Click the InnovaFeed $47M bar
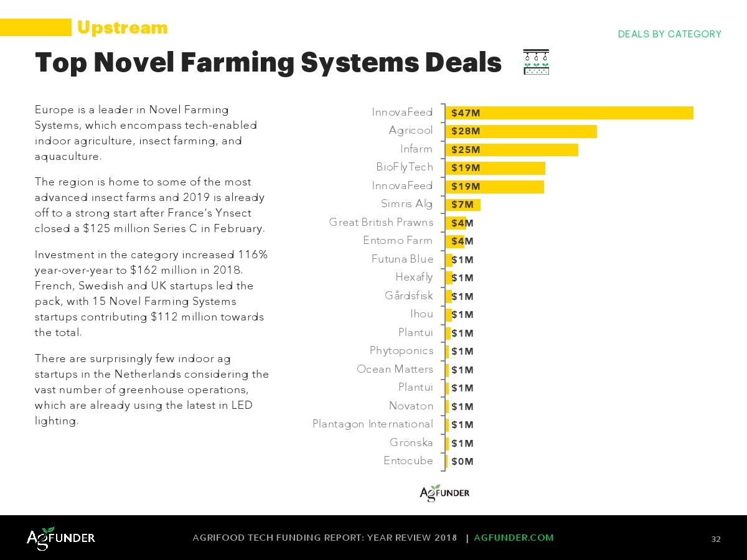Screen dimensions: 747x560 pyautogui.click(x=569, y=113)
